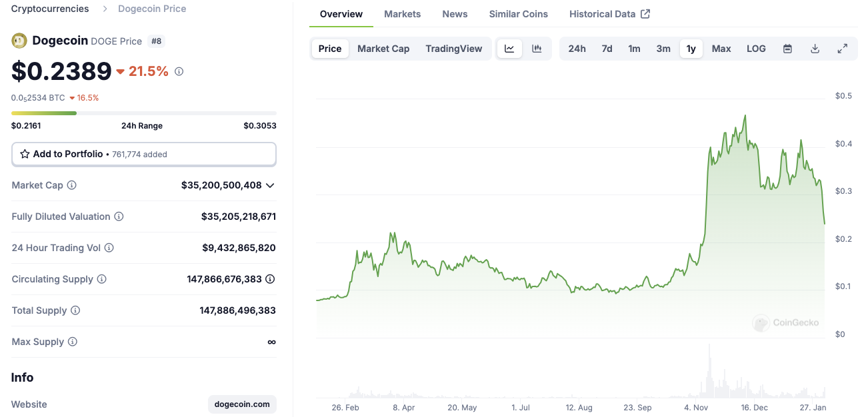The width and height of the screenshot is (868, 417).
Task: Click the infinity Max Supply value
Action: (271, 342)
